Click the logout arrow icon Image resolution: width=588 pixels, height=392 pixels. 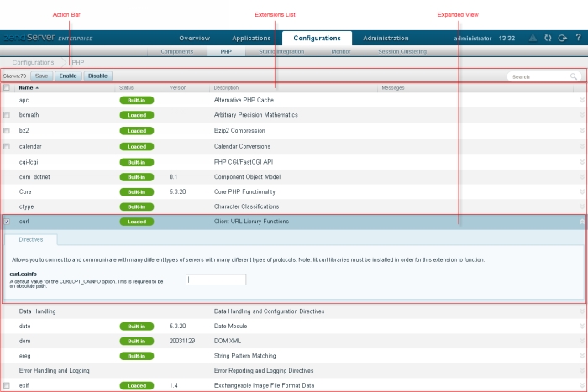(563, 39)
